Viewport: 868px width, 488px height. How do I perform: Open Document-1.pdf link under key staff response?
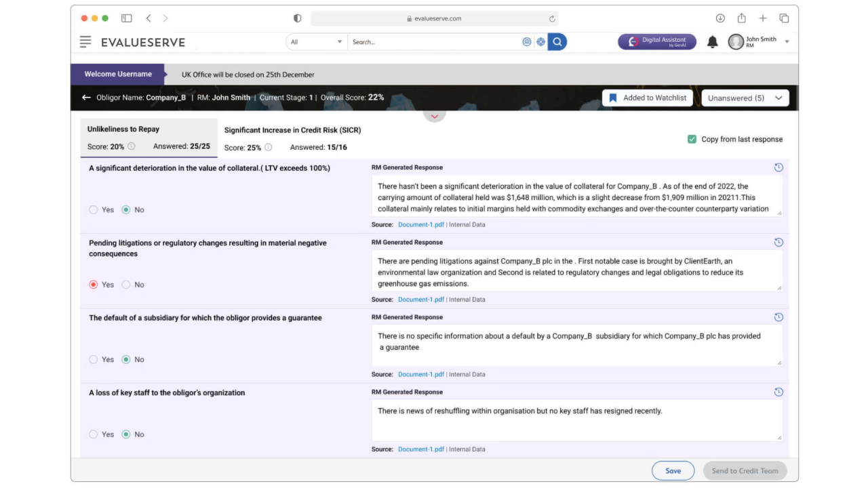pos(421,449)
